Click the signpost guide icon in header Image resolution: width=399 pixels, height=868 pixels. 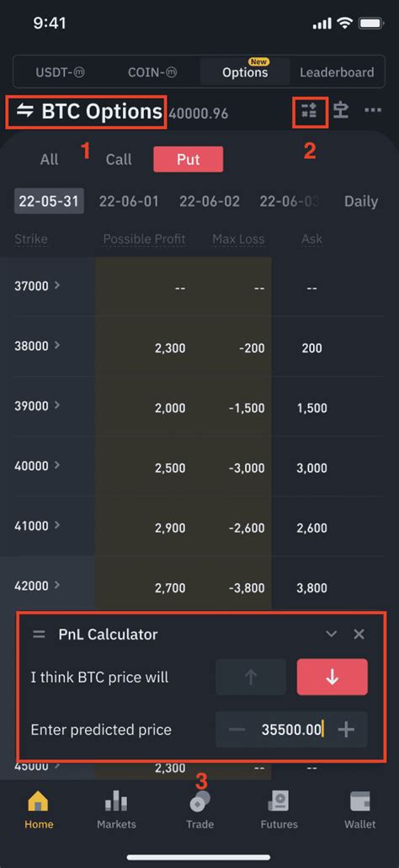[x=341, y=110]
